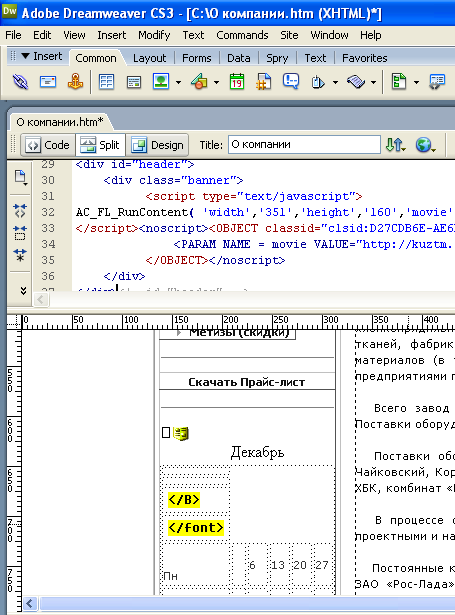Click the yellow </B> tag marker

184,500
